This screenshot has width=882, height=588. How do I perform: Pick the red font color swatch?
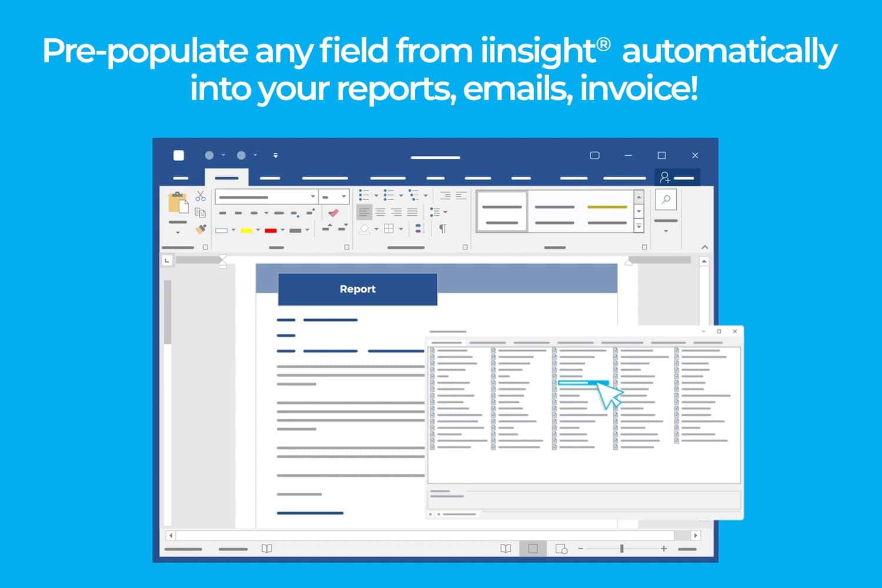click(271, 230)
